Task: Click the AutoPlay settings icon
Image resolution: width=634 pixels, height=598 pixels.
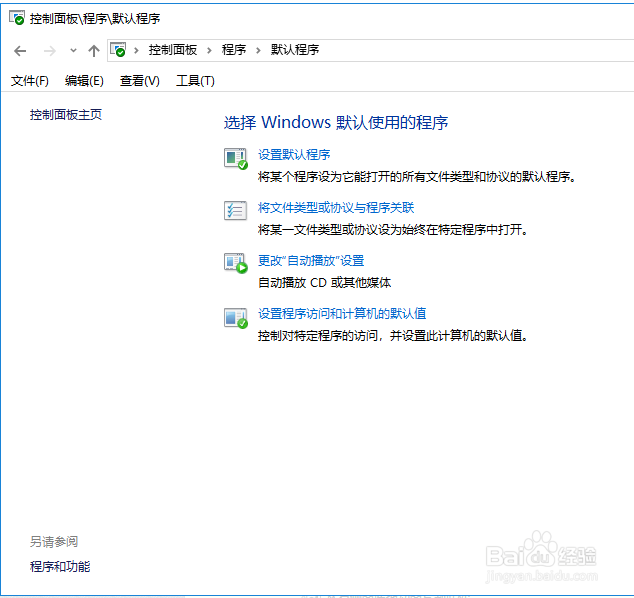Action: (236, 263)
